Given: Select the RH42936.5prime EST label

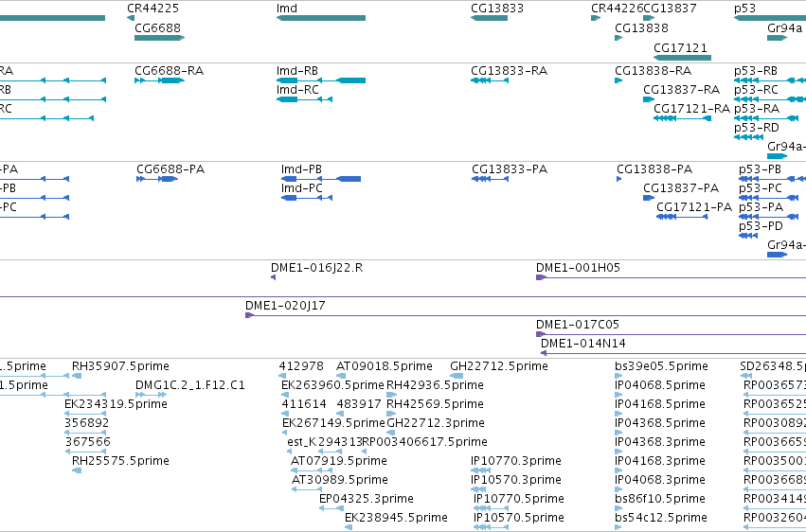Looking at the screenshot, I should (435, 385).
